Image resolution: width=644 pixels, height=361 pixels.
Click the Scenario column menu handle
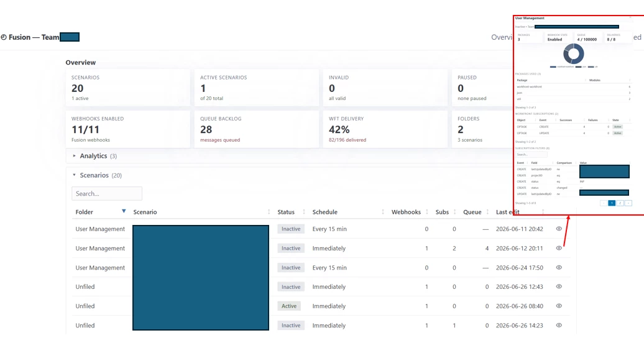[x=269, y=212]
